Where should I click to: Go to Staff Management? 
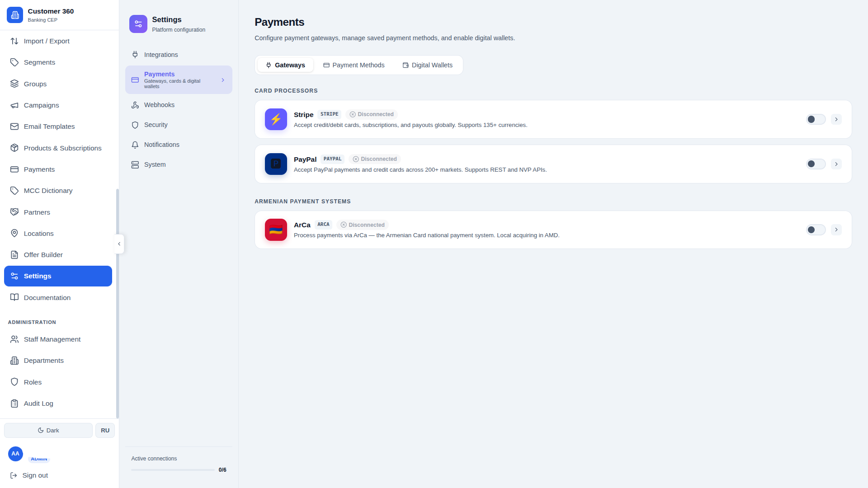(58, 339)
